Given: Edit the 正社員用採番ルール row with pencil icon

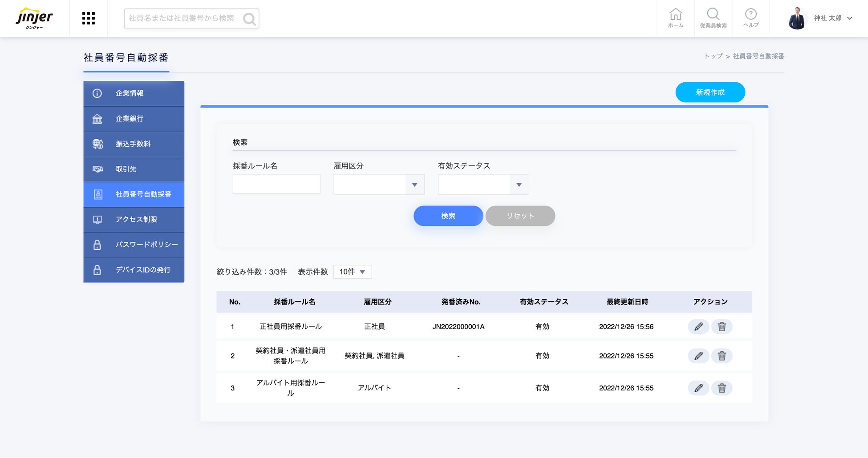Looking at the screenshot, I should 698,327.
